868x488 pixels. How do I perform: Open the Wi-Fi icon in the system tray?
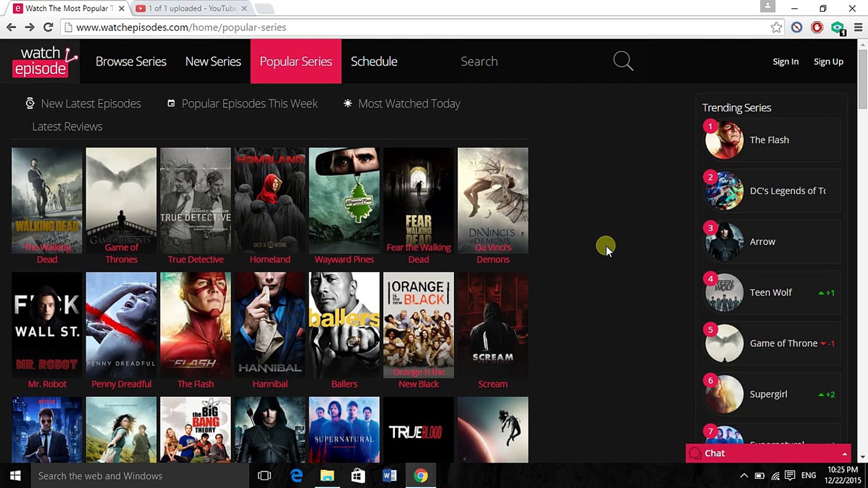pyautogui.click(x=776, y=475)
